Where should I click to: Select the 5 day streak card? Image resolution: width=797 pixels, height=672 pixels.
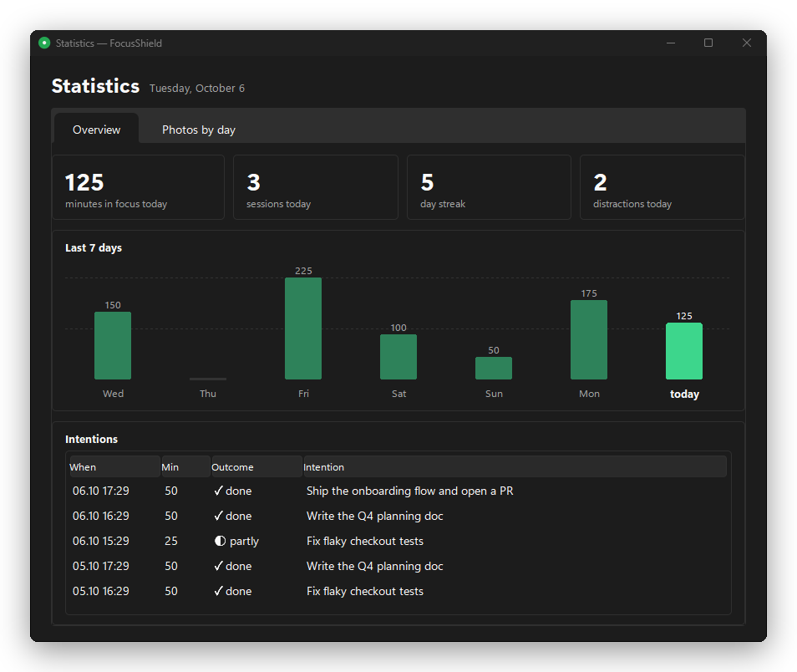point(489,187)
